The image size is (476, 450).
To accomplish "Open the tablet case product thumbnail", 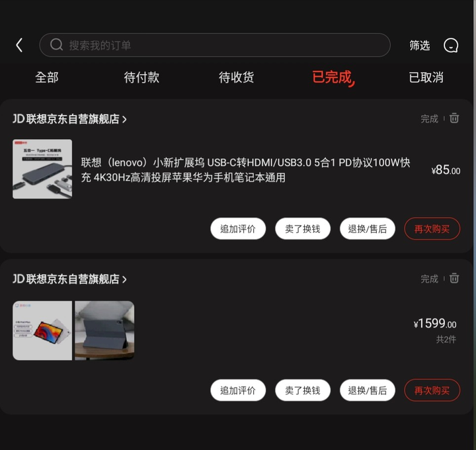I will click(x=104, y=331).
